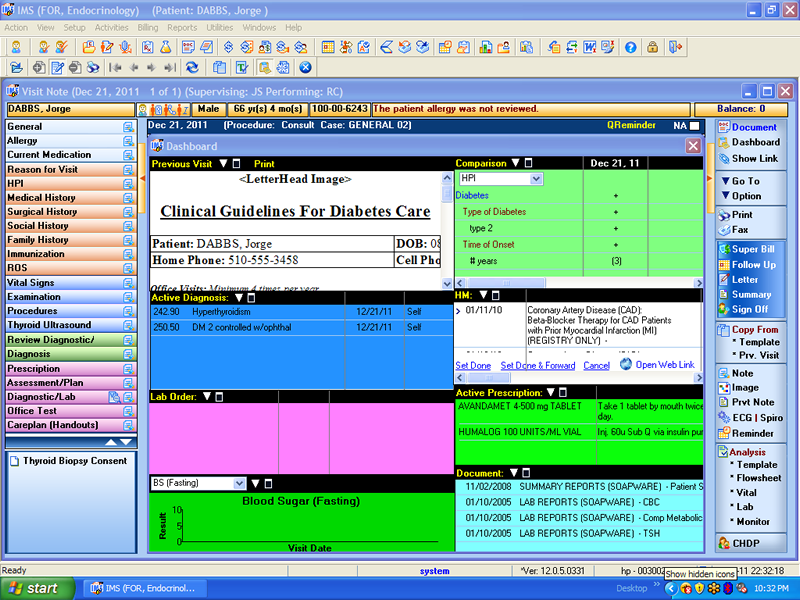Click the microphone dictation toolbar icon

[x=125, y=47]
